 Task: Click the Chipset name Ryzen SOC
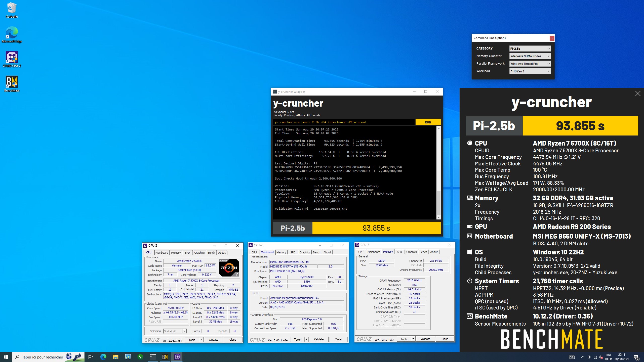pyautogui.click(x=307, y=277)
